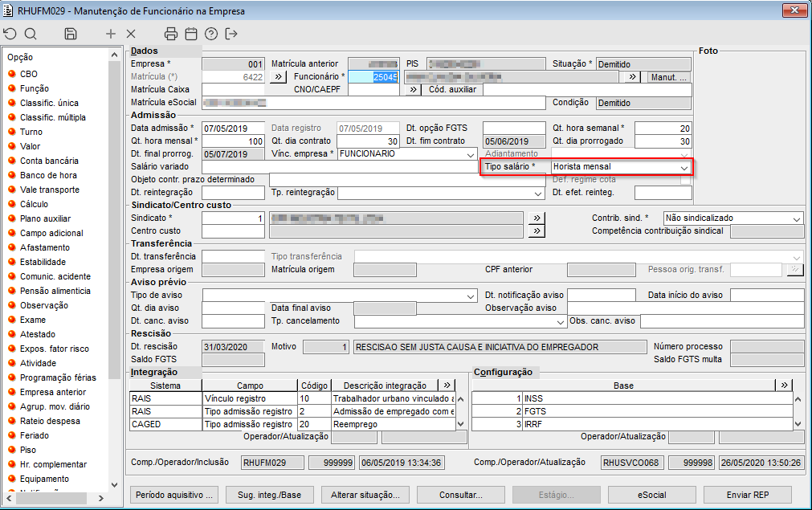Click the help question mark icon
Image resolution: width=812 pixels, height=510 pixels.
coord(211,35)
